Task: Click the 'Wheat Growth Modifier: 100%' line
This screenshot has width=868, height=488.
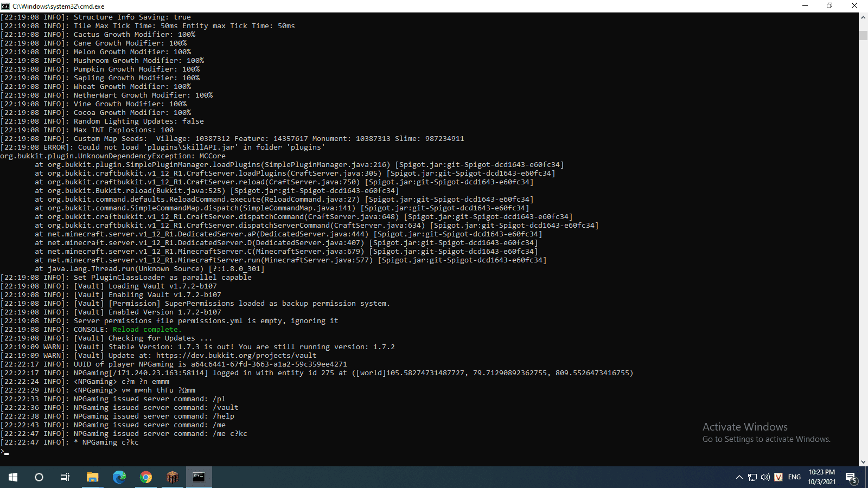Action: [x=95, y=87]
